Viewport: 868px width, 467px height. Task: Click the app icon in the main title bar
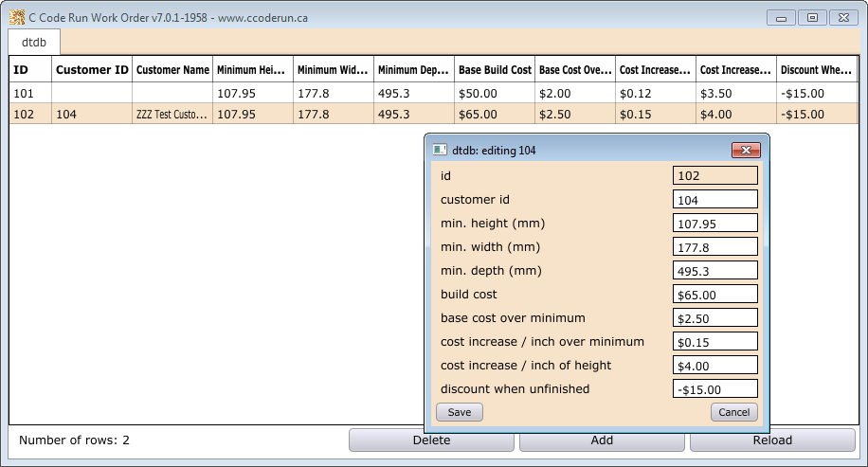[16, 17]
